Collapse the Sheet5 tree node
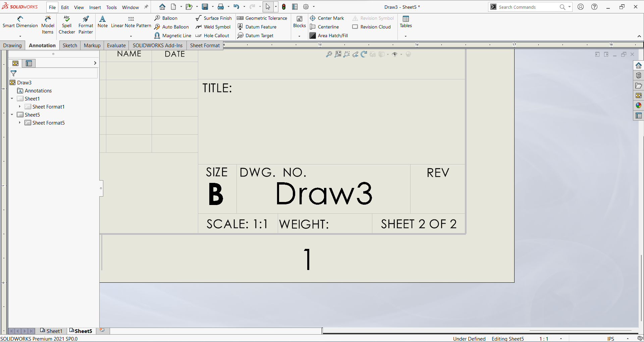 pos(12,115)
